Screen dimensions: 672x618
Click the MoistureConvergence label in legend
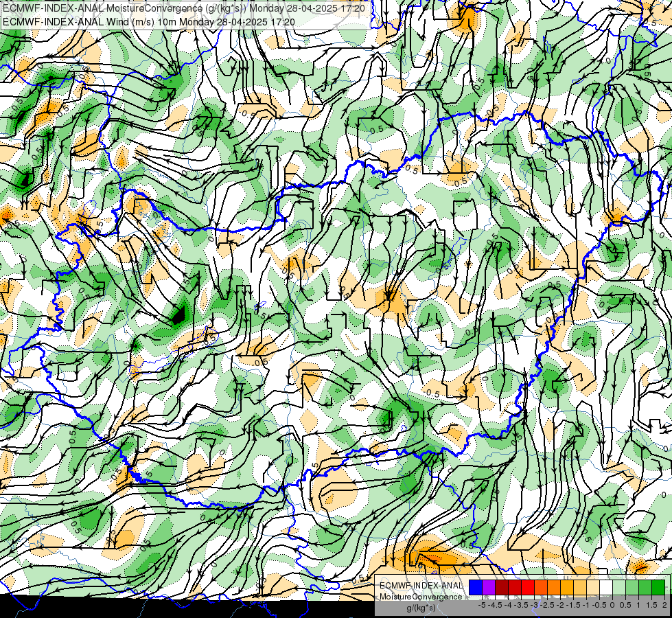[421, 597]
